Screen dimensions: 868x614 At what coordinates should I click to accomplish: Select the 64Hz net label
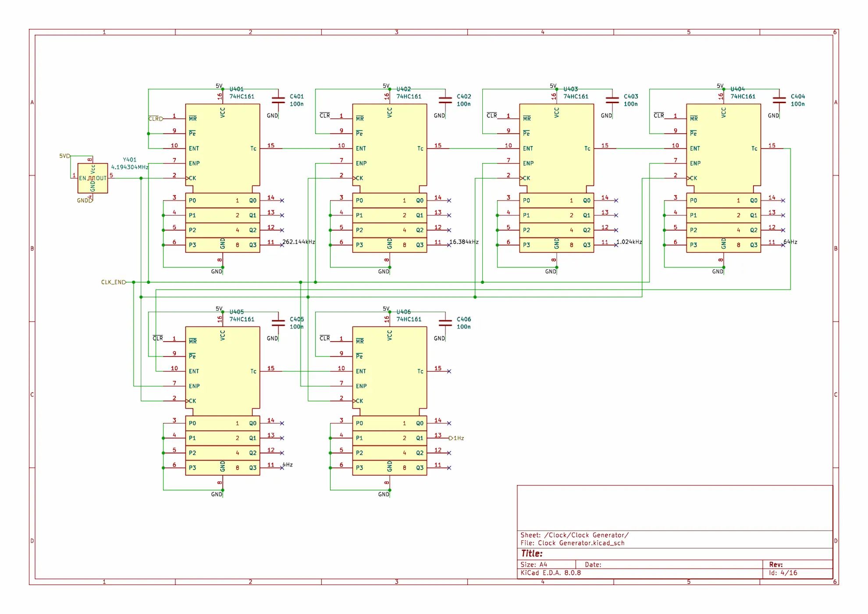click(x=790, y=242)
